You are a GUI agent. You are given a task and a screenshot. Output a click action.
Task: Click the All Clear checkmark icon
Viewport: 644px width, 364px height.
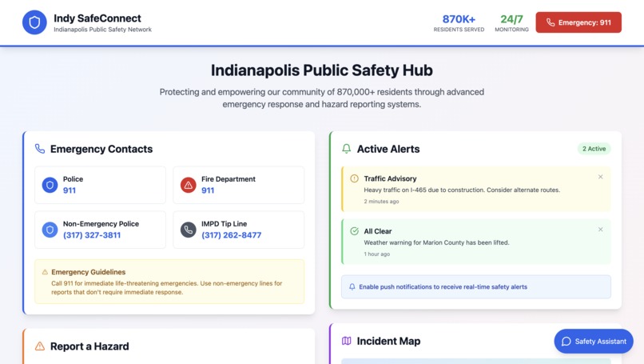[354, 231]
